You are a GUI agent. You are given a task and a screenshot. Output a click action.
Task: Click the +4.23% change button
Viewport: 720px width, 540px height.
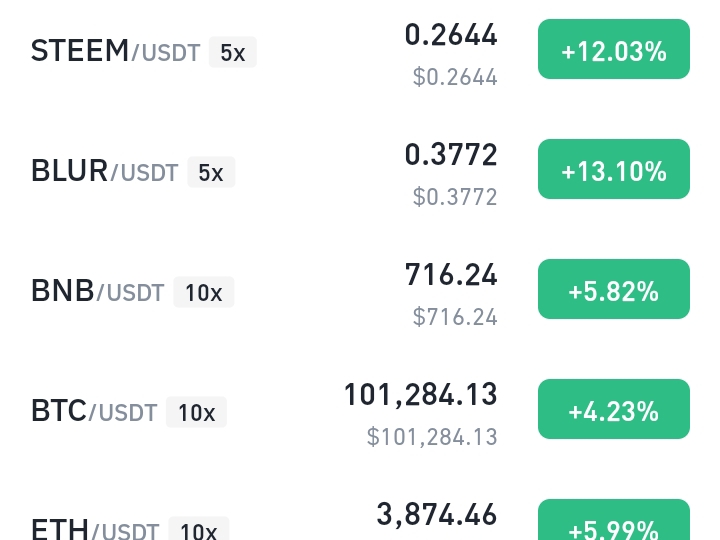613,409
